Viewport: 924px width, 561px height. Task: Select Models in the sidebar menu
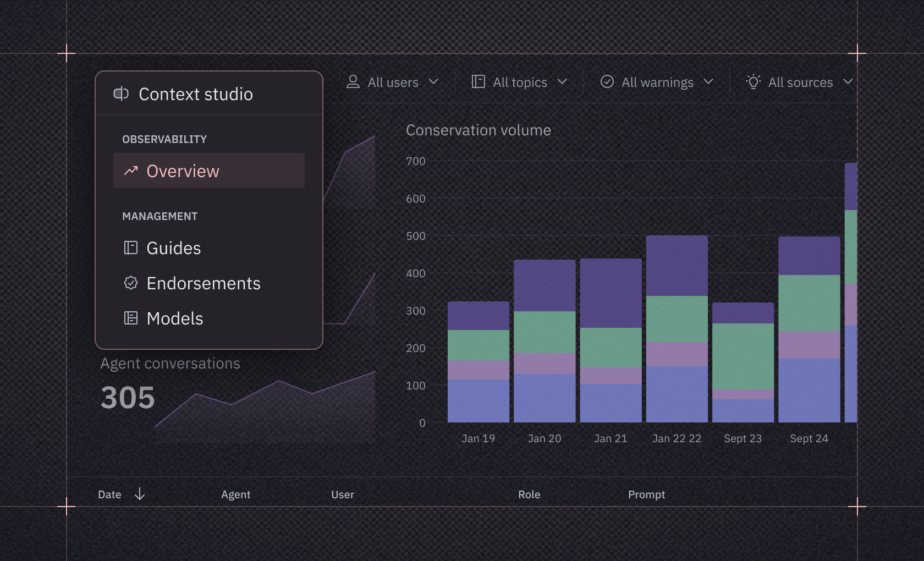pyautogui.click(x=174, y=318)
